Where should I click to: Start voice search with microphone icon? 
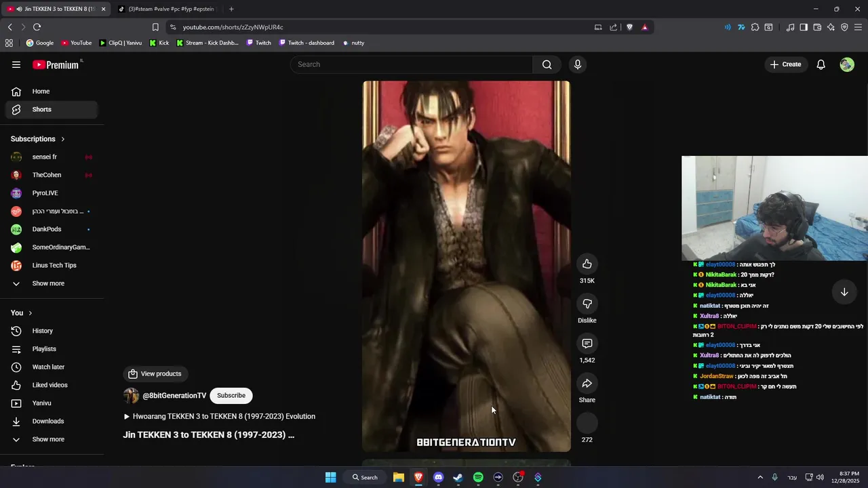[578, 64]
